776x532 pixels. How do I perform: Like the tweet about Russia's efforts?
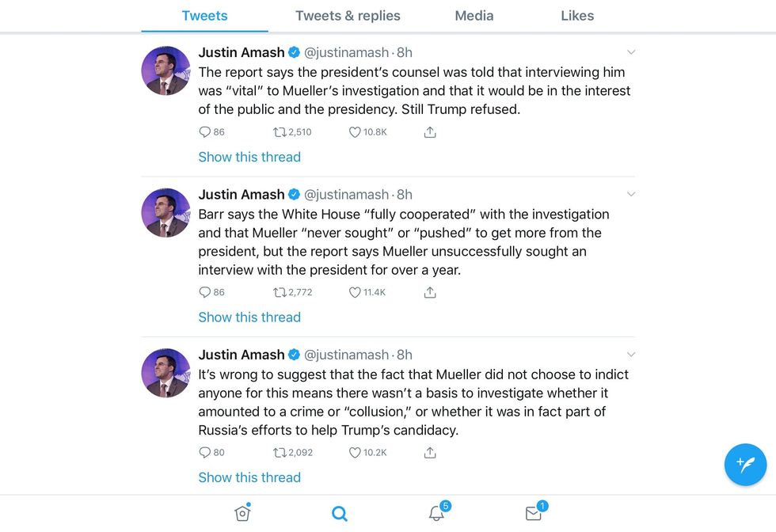(355, 453)
